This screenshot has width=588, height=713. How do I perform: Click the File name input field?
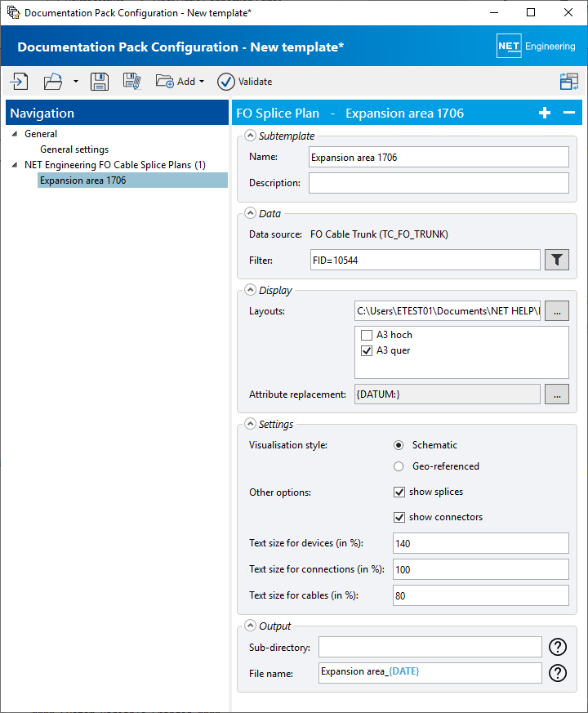430,672
